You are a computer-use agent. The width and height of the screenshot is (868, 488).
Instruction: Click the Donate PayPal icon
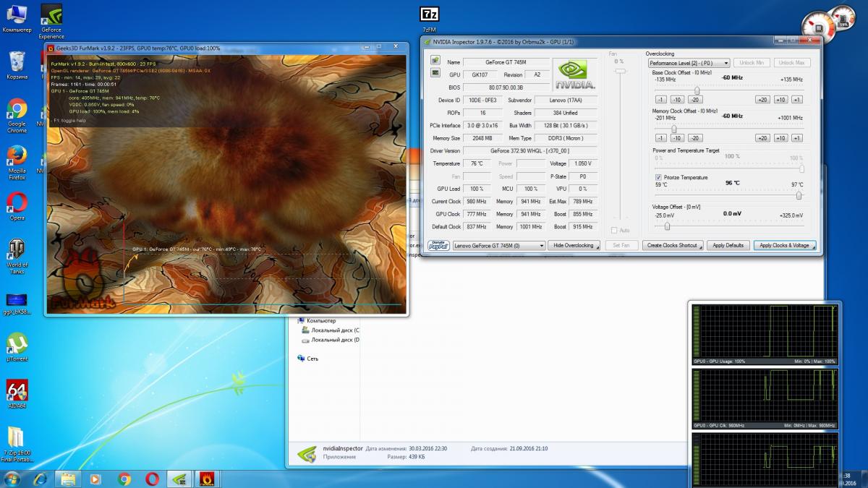[x=438, y=245]
